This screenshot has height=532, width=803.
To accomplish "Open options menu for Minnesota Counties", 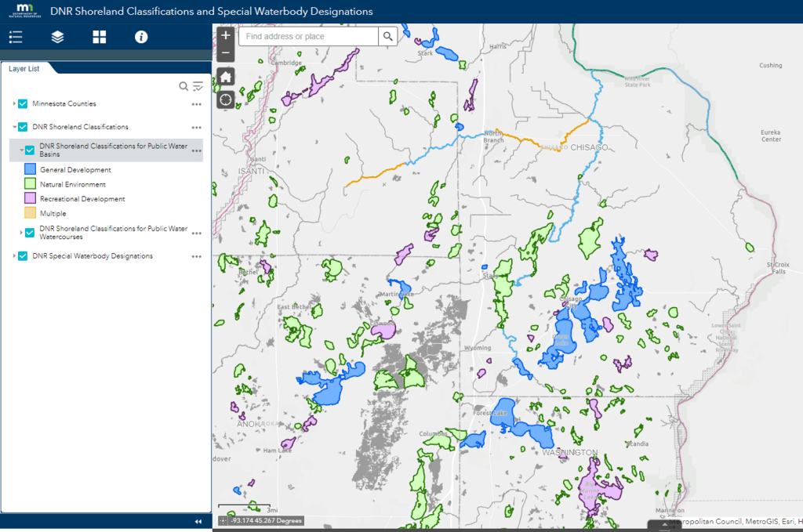I will tap(197, 104).
